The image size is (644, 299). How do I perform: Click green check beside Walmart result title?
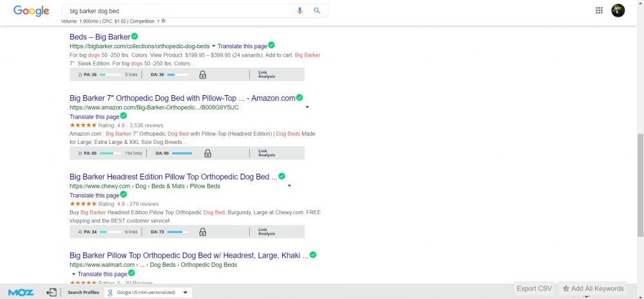(313, 255)
